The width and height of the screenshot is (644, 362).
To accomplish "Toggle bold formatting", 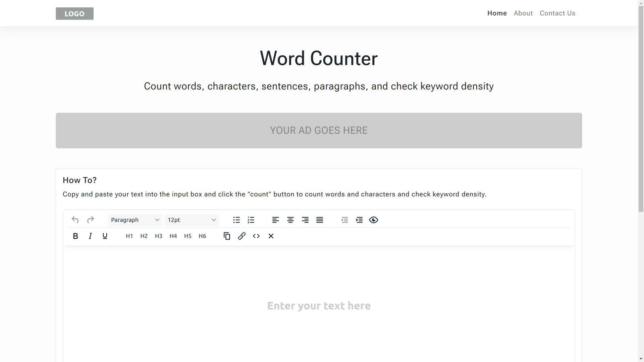I will click(x=75, y=236).
